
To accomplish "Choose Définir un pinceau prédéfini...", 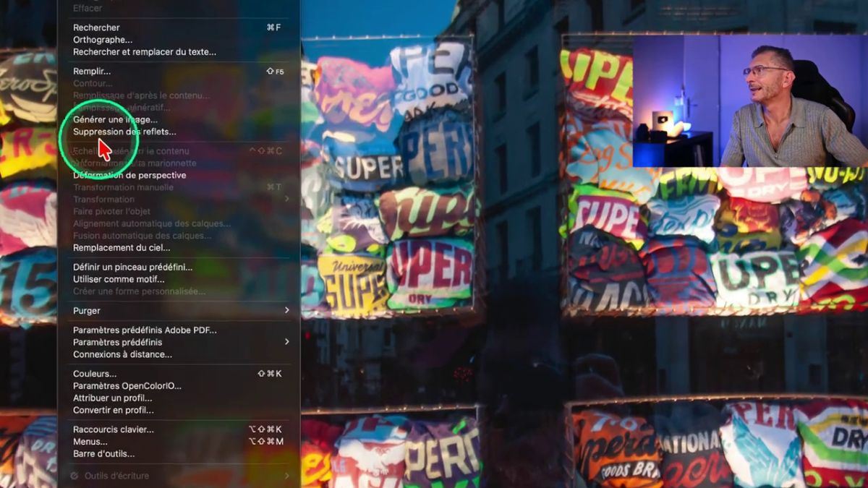I will (132, 267).
